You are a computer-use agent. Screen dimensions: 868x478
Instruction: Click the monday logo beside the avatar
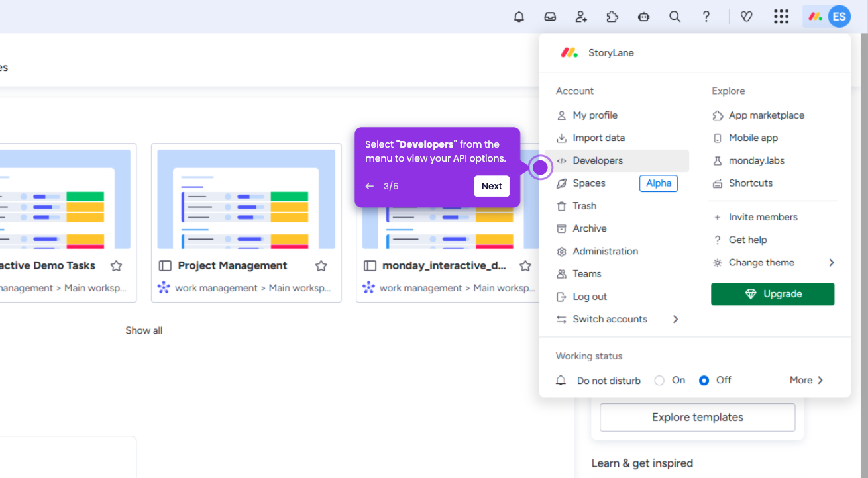pyautogui.click(x=815, y=17)
